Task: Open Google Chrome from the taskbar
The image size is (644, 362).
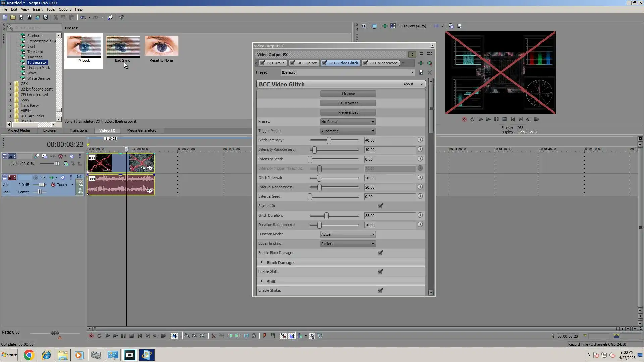Action: click(29, 355)
